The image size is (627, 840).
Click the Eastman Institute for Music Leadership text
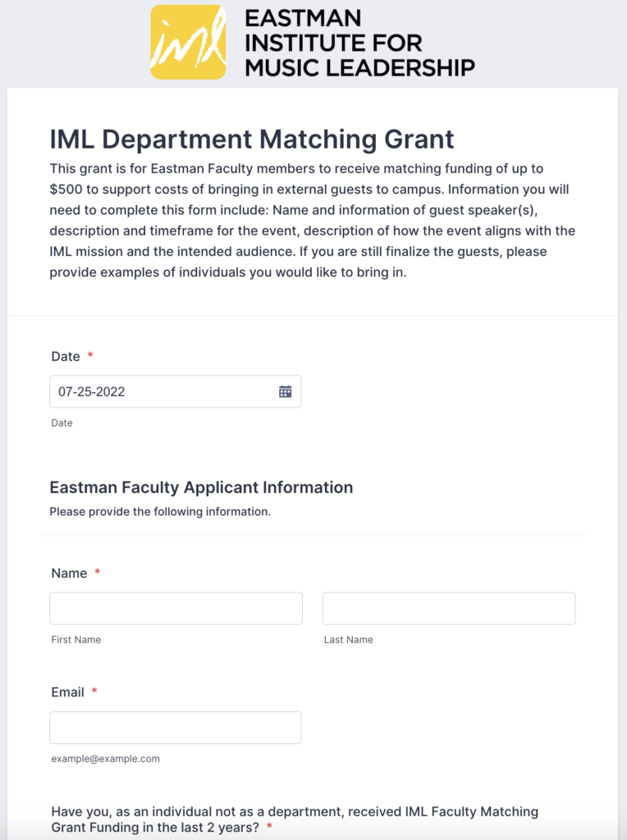pos(359,43)
